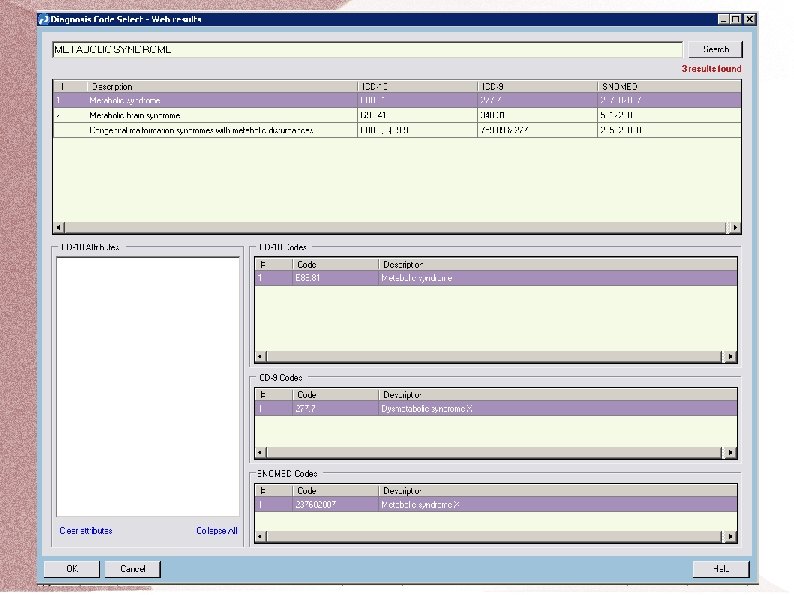Click the Cancel button
This screenshot has height=595, width=794.
133,569
